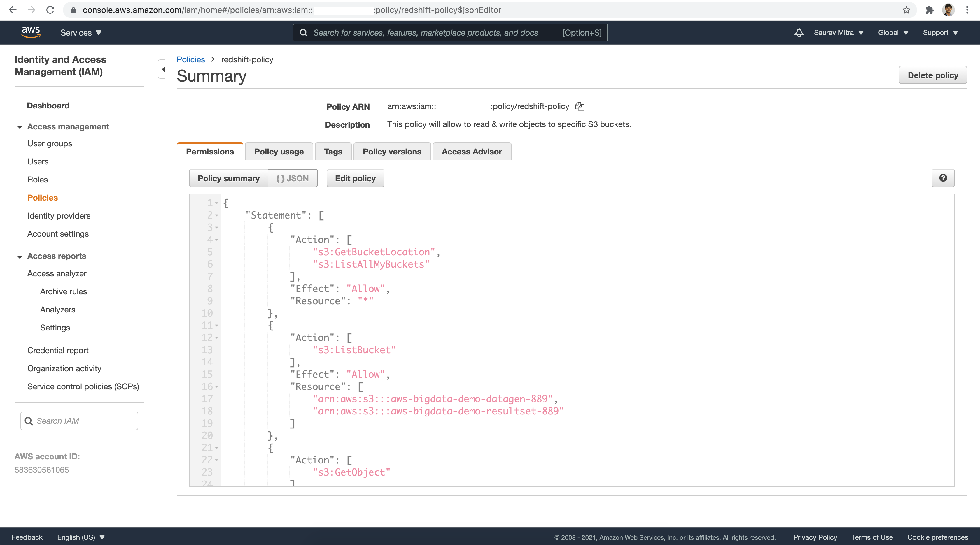Copy the Policy ARN with the copy icon
This screenshot has width=980, height=545.
[x=580, y=107]
